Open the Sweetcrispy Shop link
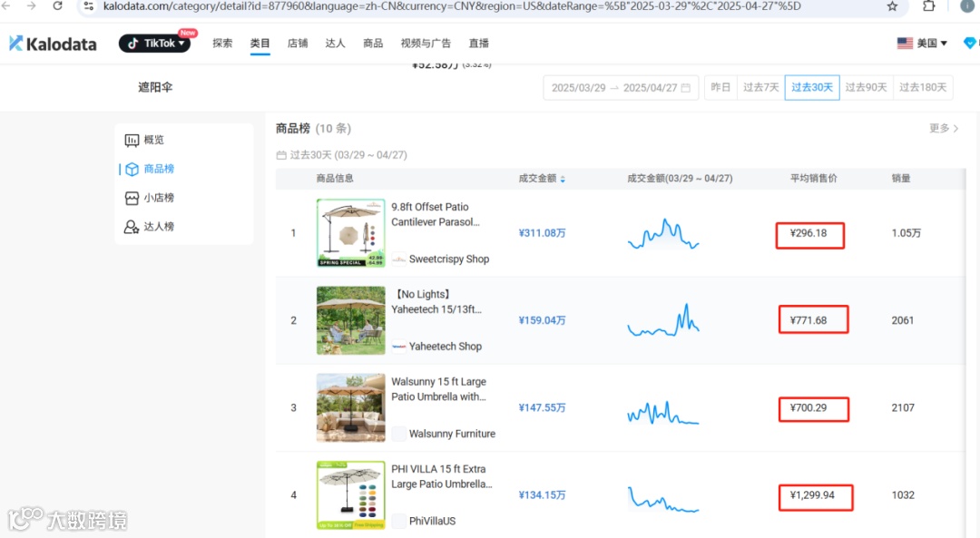The width and height of the screenshot is (980, 538). point(449,259)
